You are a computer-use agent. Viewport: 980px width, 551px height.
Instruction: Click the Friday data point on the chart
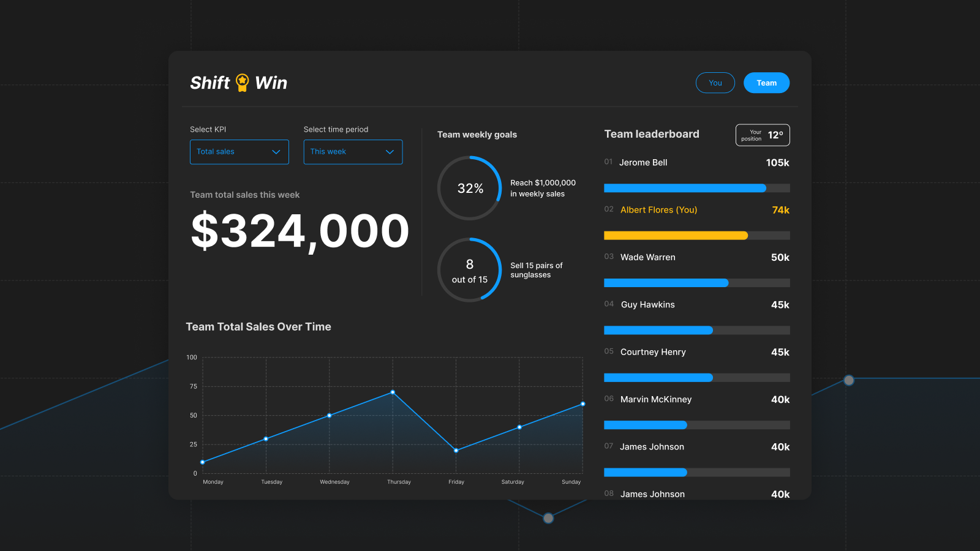(x=456, y=451)
